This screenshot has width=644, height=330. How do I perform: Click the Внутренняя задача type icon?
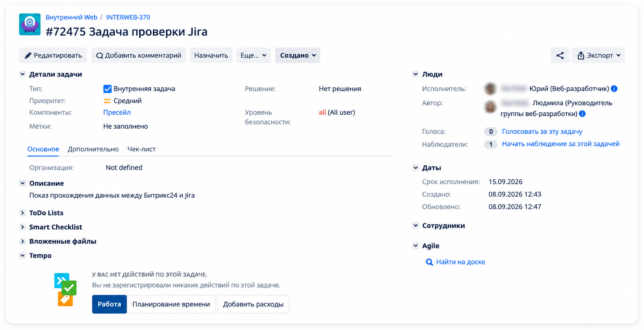(107, 89)
